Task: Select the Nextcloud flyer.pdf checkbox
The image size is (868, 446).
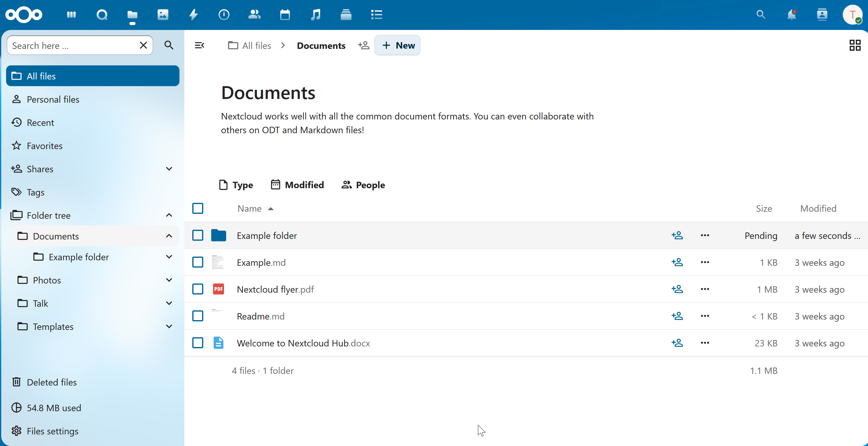Action: click(198, 289)
